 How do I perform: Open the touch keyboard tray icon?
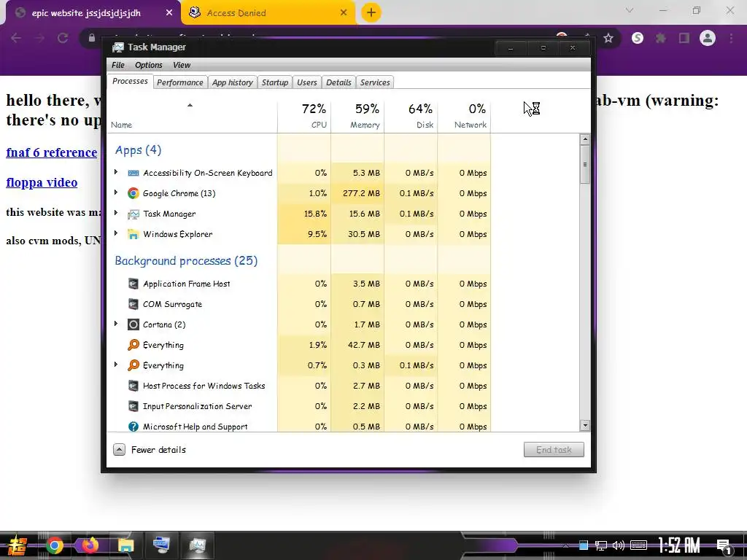coord(638,545)
